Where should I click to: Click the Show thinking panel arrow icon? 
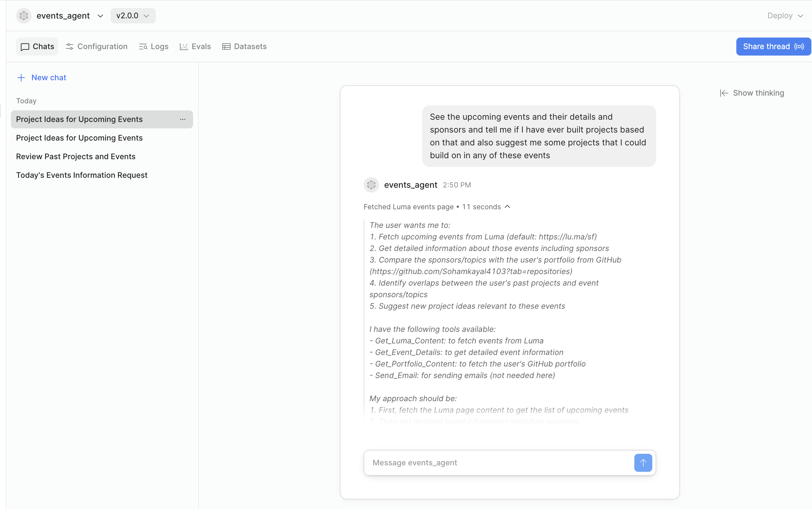click(x=724, y=93)
